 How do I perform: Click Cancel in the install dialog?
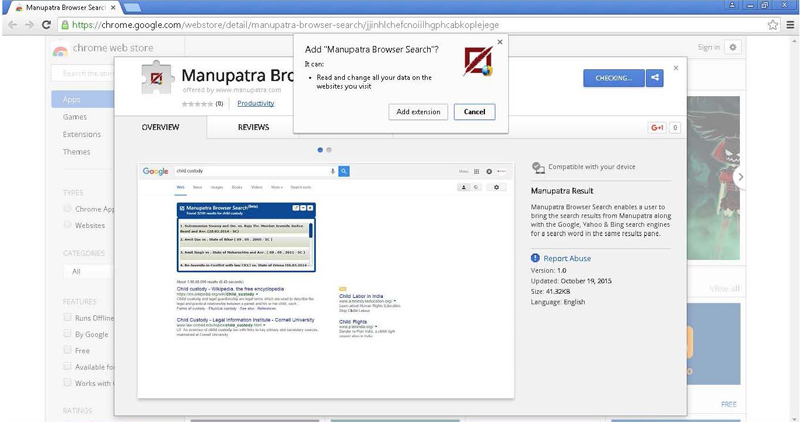pos(474,112)
